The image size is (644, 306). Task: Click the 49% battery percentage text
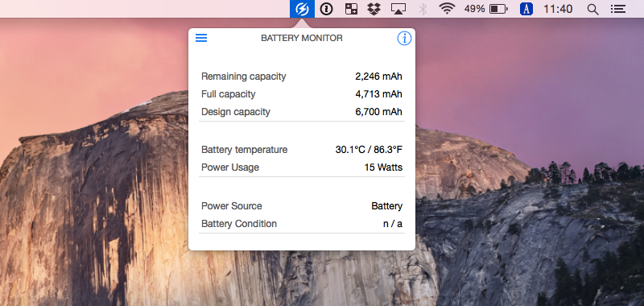(474, 9)
